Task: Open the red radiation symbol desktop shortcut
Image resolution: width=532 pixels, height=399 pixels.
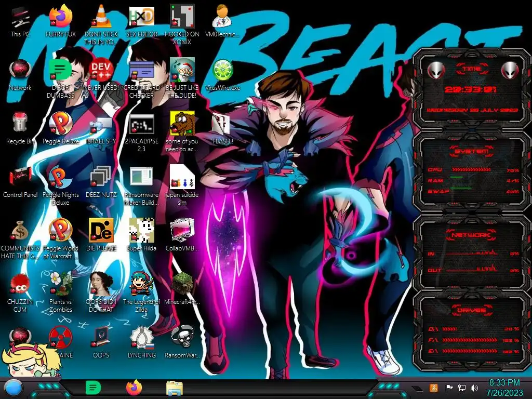Action: pyautogui.click(x=60, y=338)
